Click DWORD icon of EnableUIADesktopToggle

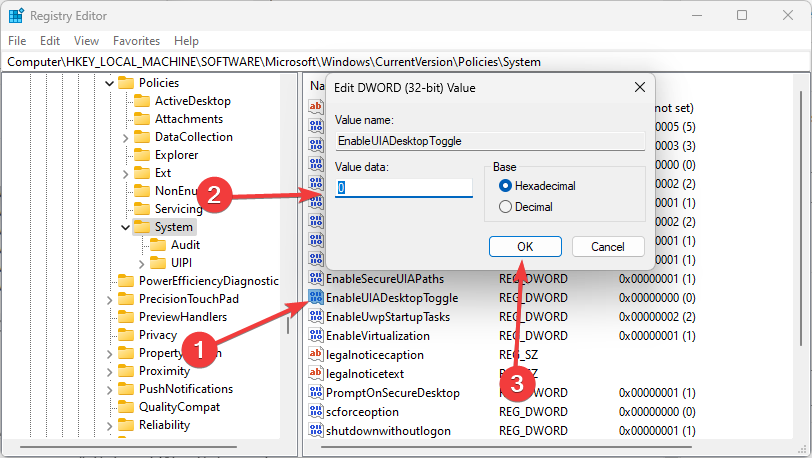tap(316, 298)
